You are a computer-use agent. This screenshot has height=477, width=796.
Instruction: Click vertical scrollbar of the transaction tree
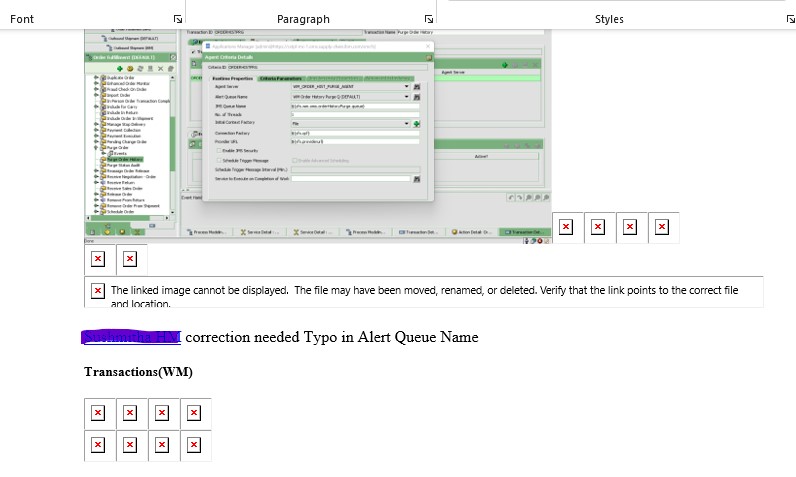click(173, 145)
